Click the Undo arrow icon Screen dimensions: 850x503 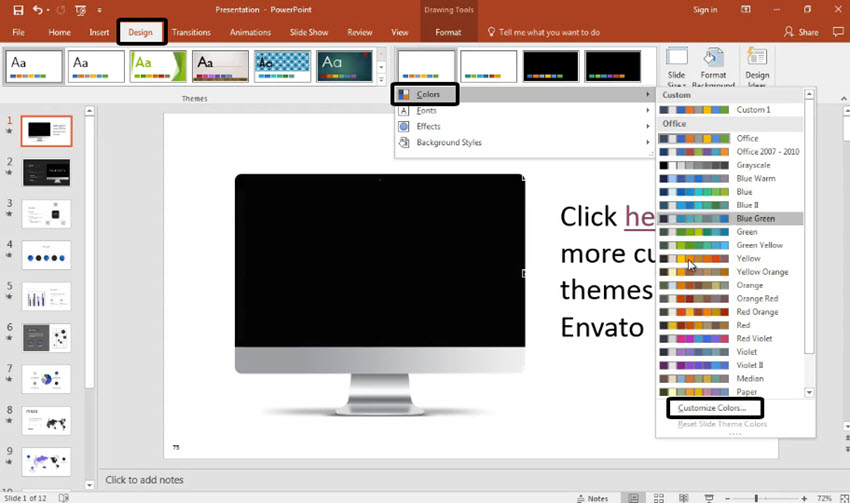[37, 10]
